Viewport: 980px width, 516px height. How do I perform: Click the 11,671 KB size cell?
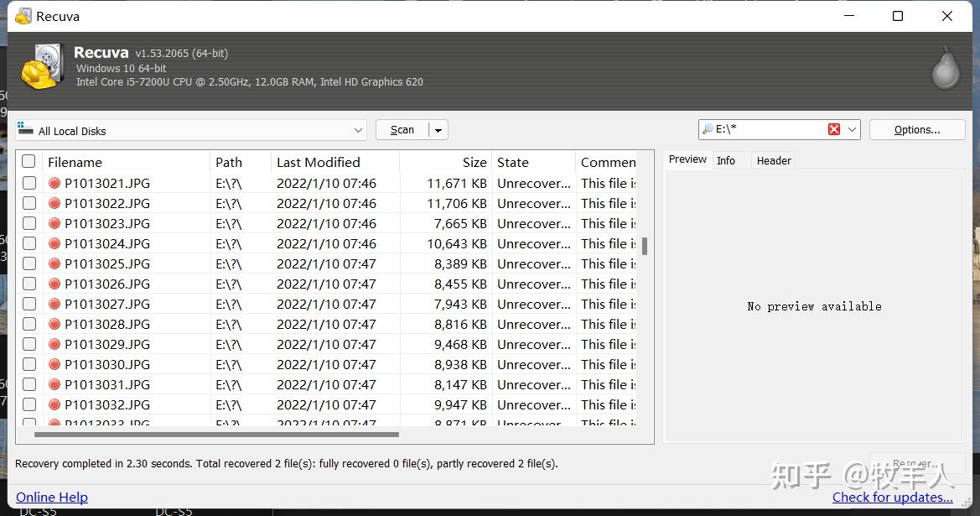456,183
